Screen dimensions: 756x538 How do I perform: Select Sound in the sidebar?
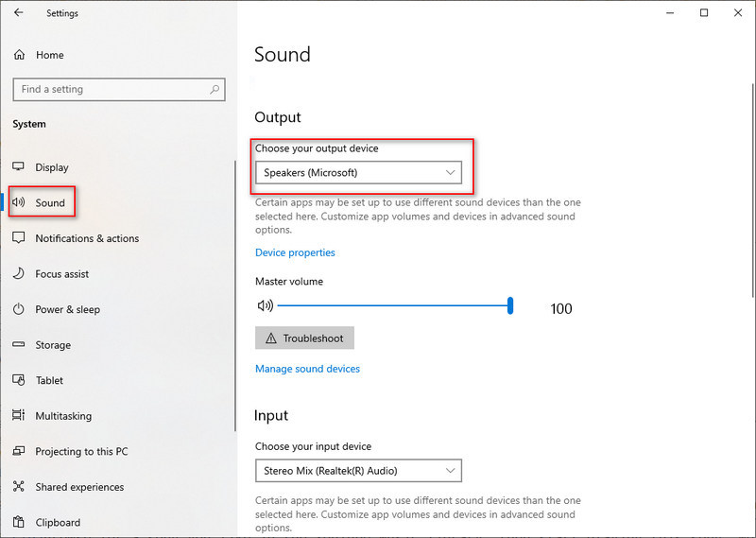tap(50, 202)
